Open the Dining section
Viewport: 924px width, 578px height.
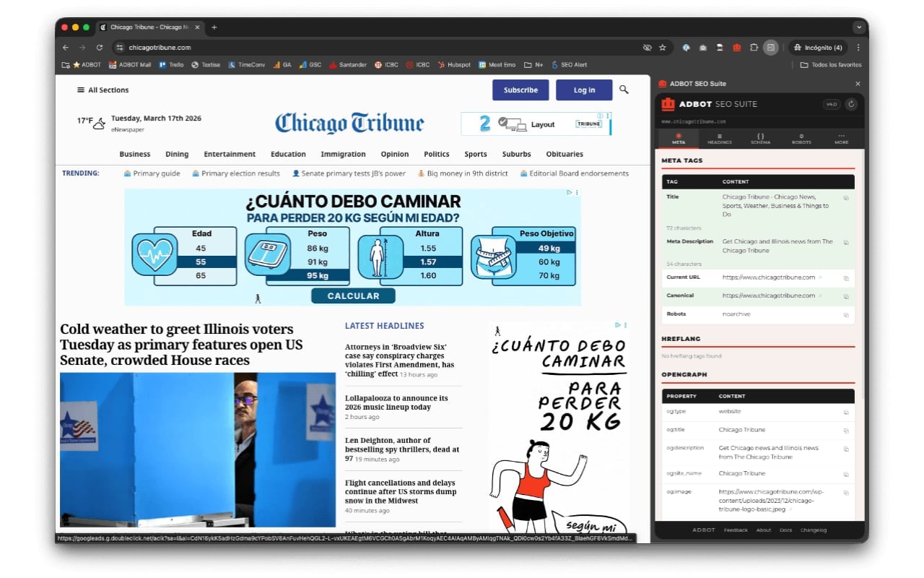point(177,154)
